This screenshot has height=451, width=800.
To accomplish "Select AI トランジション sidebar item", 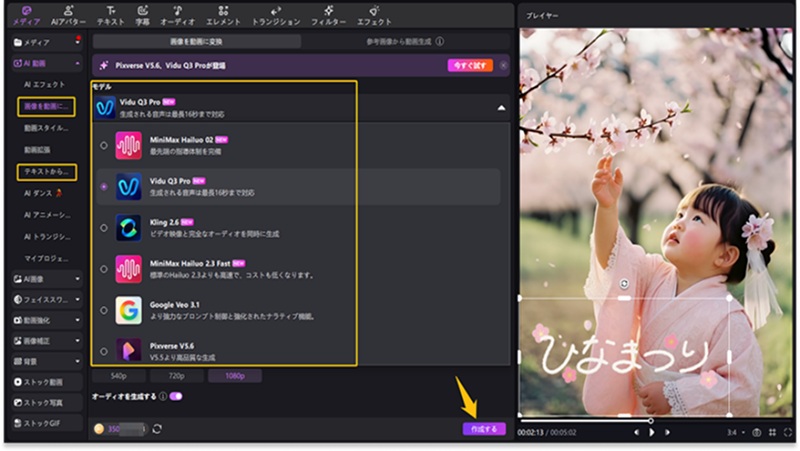I will click(47, 237).
